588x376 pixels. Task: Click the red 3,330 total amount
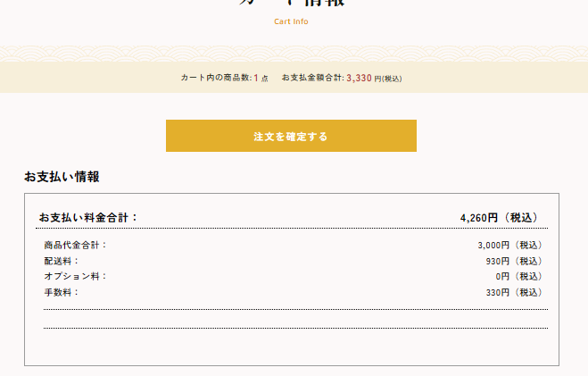pyautogui.click(x=359, y=78)
